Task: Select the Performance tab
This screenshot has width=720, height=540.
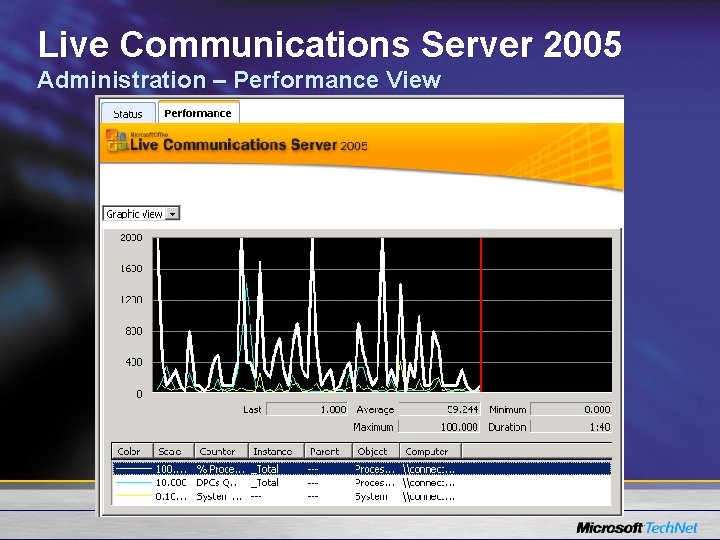Action: pos(198,112)
